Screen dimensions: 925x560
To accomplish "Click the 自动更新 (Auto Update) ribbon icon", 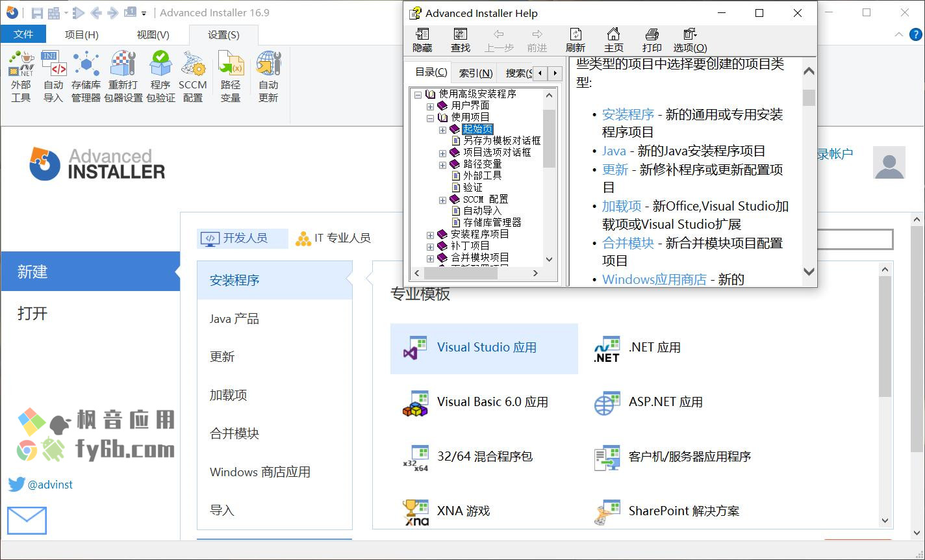I will 268,77.
